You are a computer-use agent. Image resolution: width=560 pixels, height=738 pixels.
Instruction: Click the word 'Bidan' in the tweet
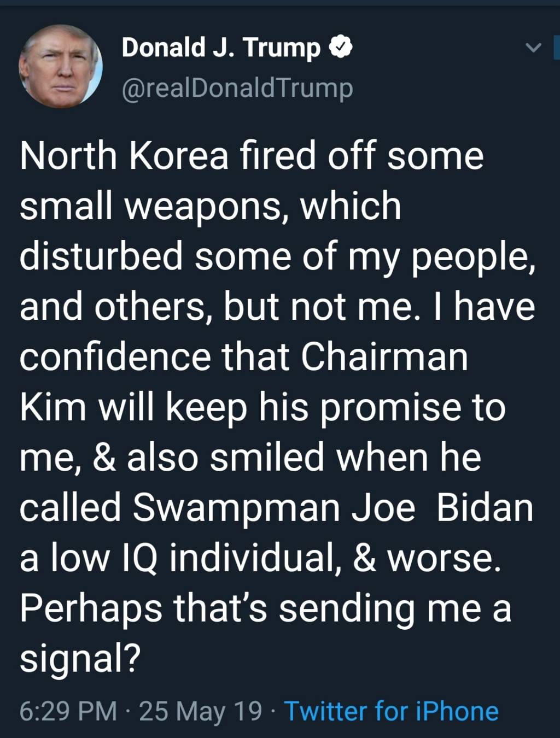click(485, 508)
